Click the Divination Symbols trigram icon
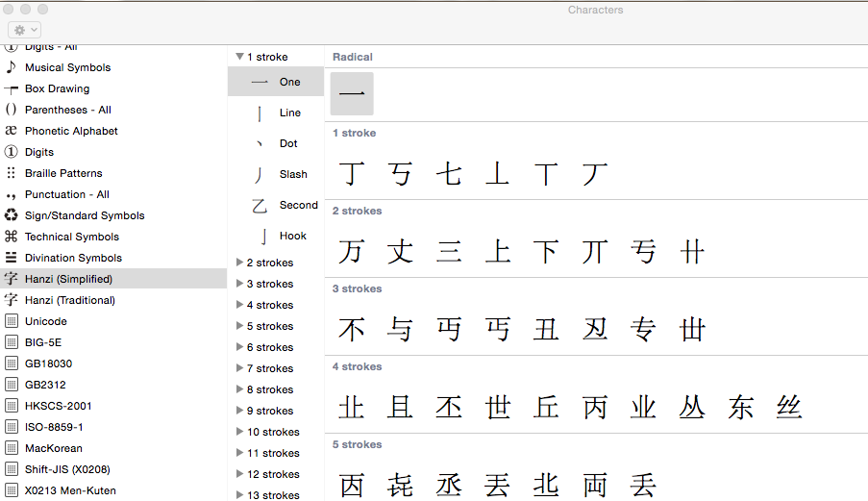Image resolution: width=868 pixels, height=501 pixels. (12, 258)
